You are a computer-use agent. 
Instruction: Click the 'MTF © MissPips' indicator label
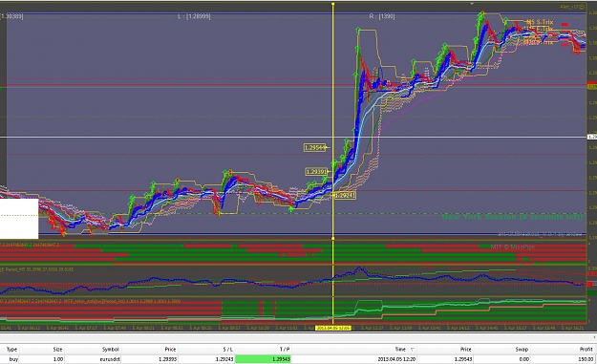(x=513, y=247)
